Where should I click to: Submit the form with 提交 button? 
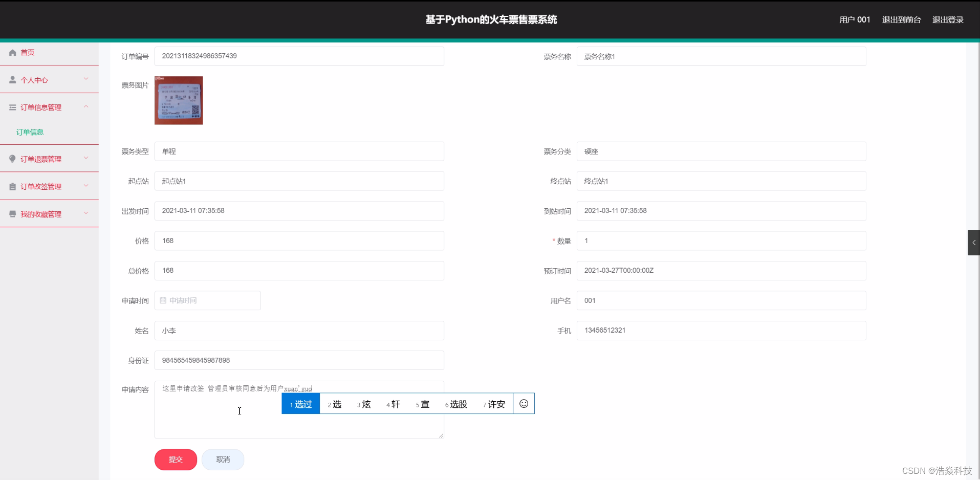pyautogui.click(x=176, y=459)
